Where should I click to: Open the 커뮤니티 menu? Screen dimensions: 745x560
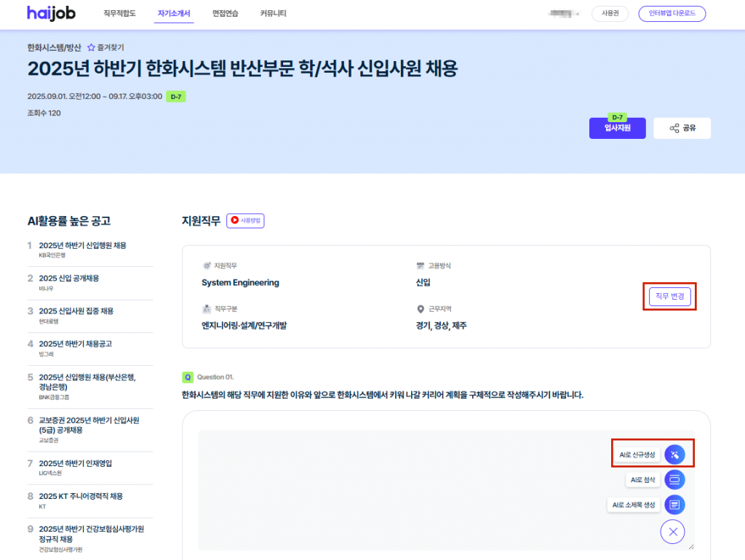[274, 13]
